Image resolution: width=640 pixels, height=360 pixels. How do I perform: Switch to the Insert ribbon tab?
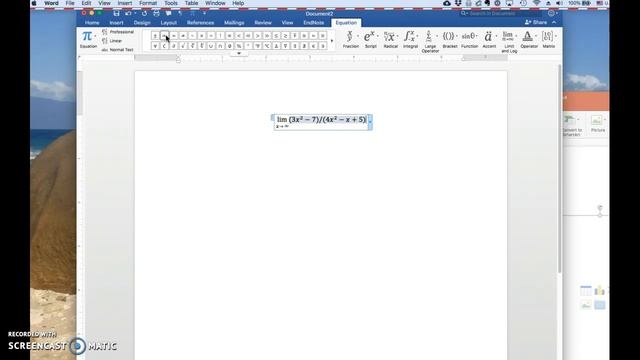pyautogui.click(x=116, y=23)
